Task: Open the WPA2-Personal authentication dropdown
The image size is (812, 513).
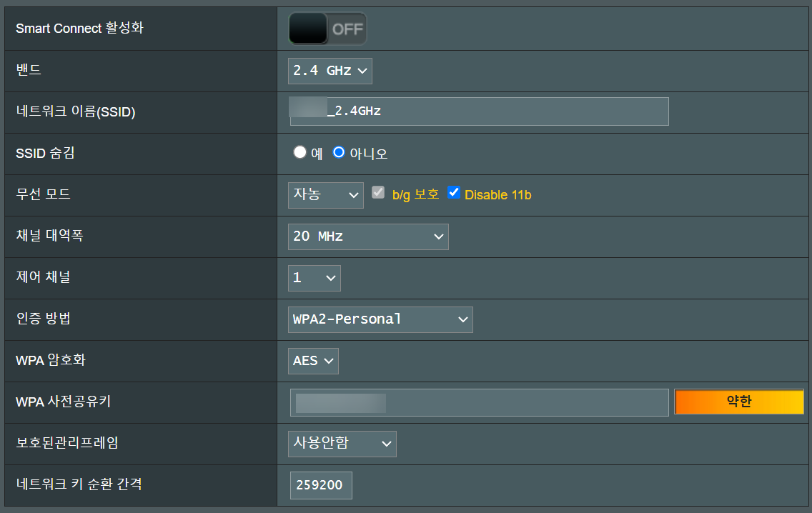Action: [380, 319]
